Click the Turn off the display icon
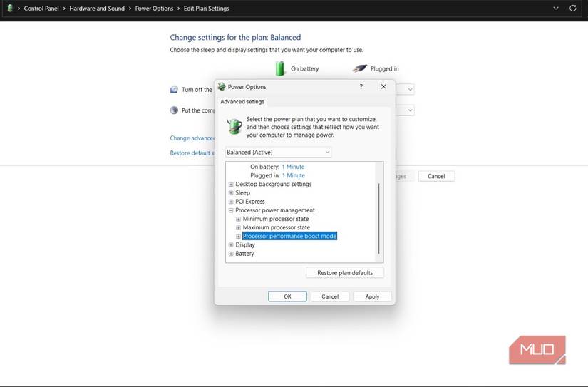 pyautogui.click(x=174, y=89)
